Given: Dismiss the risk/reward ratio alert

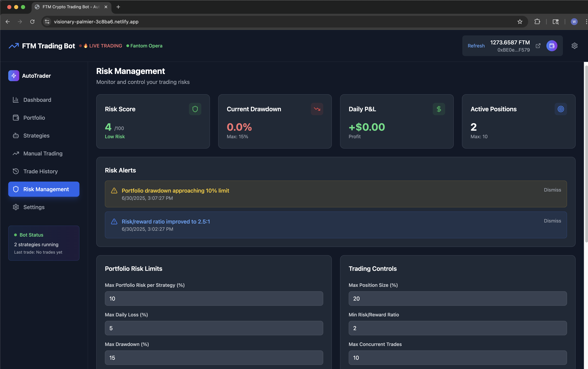Looking at the screenshot, I should [x=552, y=221].
